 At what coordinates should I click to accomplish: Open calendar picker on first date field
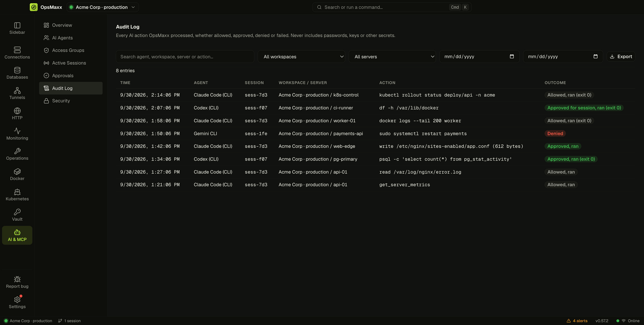(x=512, y=56)
